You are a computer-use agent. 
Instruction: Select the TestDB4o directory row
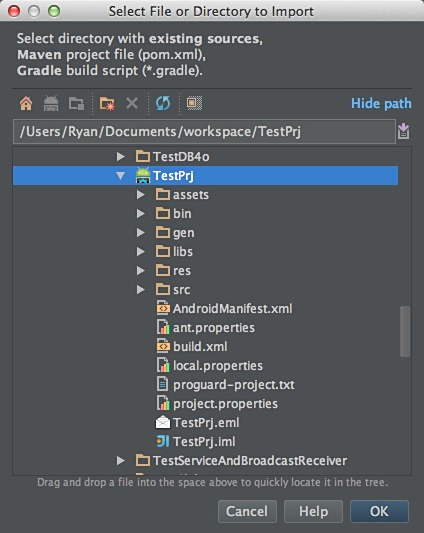(205, 156)
